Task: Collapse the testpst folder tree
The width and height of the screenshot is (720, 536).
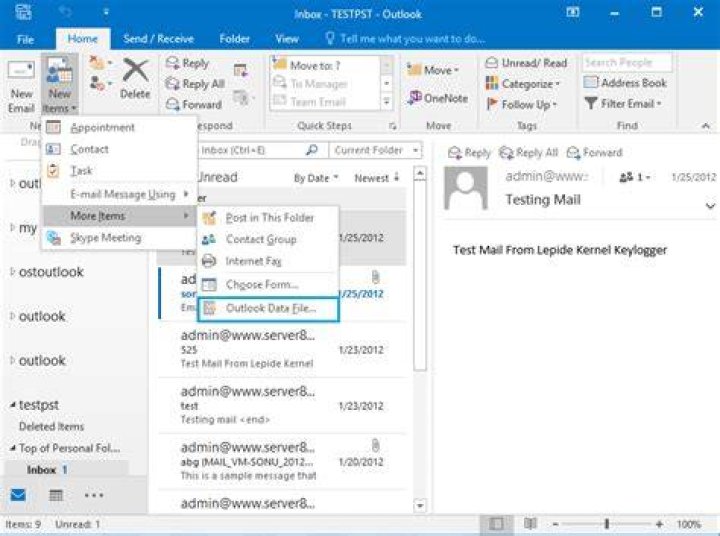Action: (12, 405)
